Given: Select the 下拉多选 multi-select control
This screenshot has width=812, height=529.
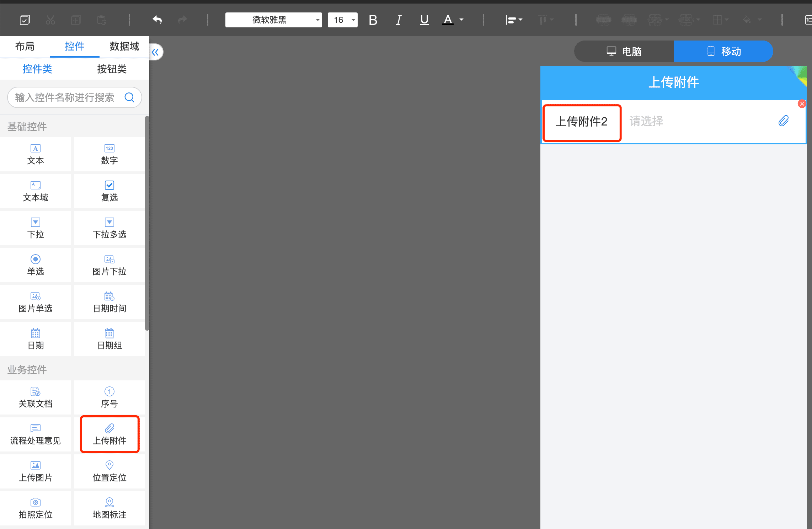Looking at the screenshot, I should click(x=109, y=229).
